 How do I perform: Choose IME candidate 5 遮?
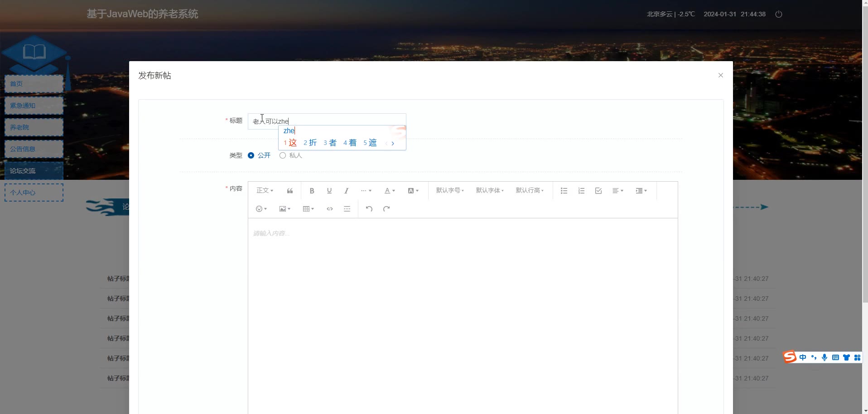click(370, 143)
